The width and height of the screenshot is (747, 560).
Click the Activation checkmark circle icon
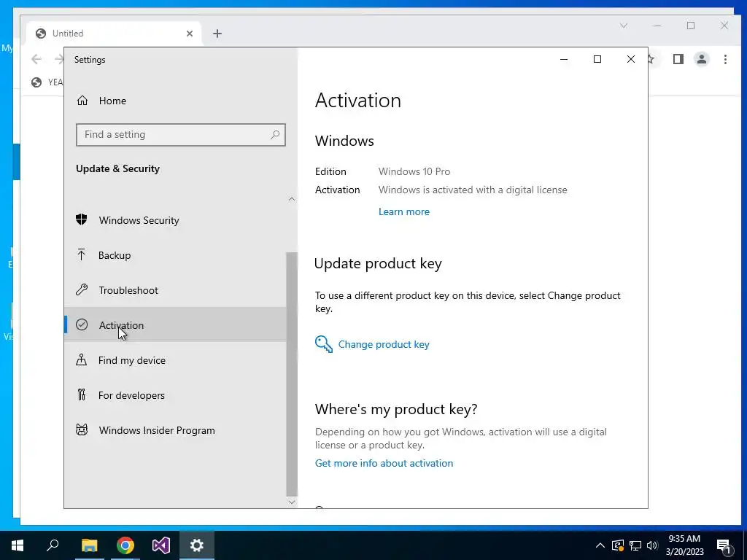click(x=82, y=324)
